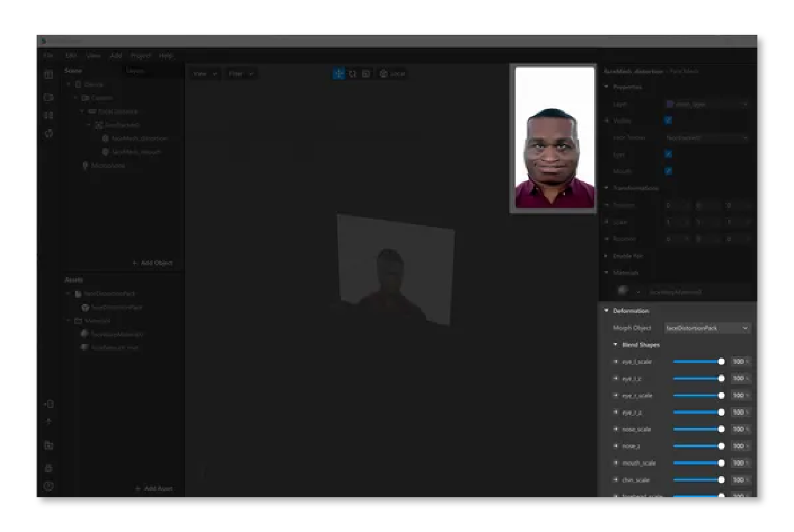Click the Add Asset button in the Assets panel
This screenshot has height=532, width=794.
(x=154, y=489)
